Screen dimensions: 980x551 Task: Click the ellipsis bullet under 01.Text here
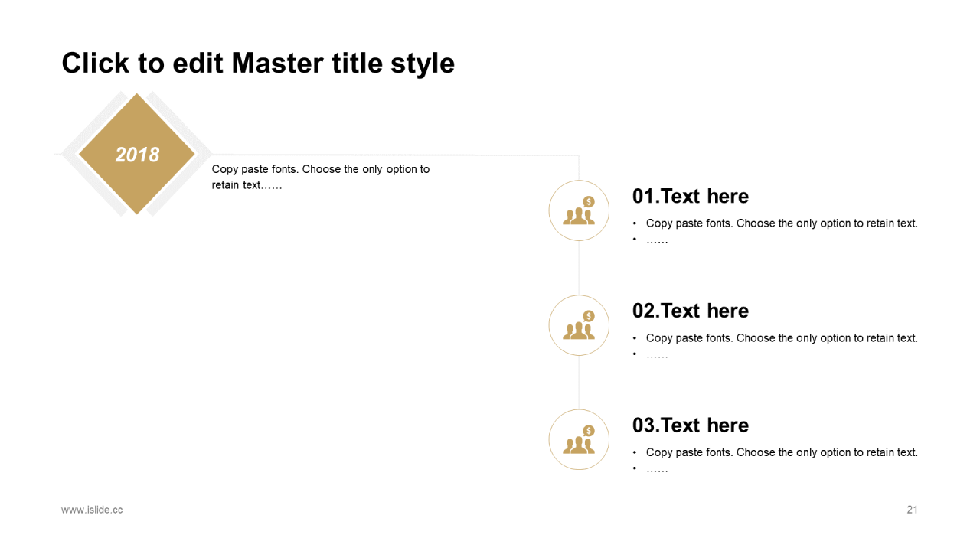[657, 240]
